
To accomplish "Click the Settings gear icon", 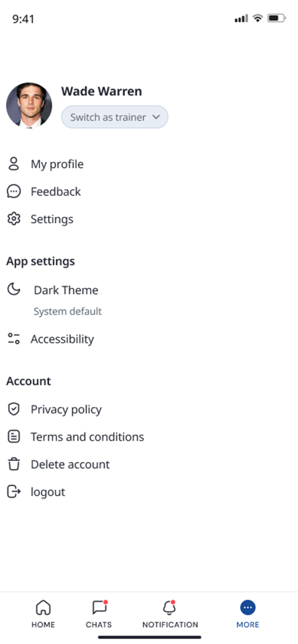I will pos(14,219).
